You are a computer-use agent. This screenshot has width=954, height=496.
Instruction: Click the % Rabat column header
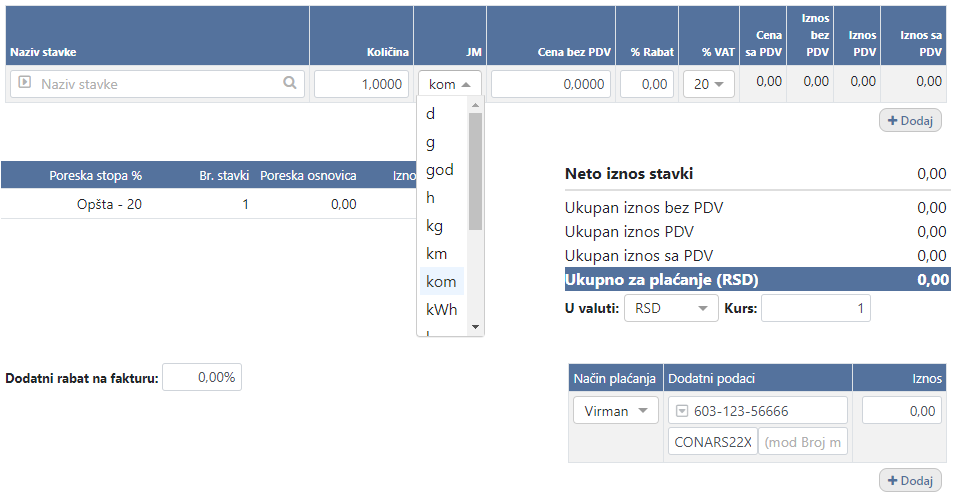click(x=647, y=36)
